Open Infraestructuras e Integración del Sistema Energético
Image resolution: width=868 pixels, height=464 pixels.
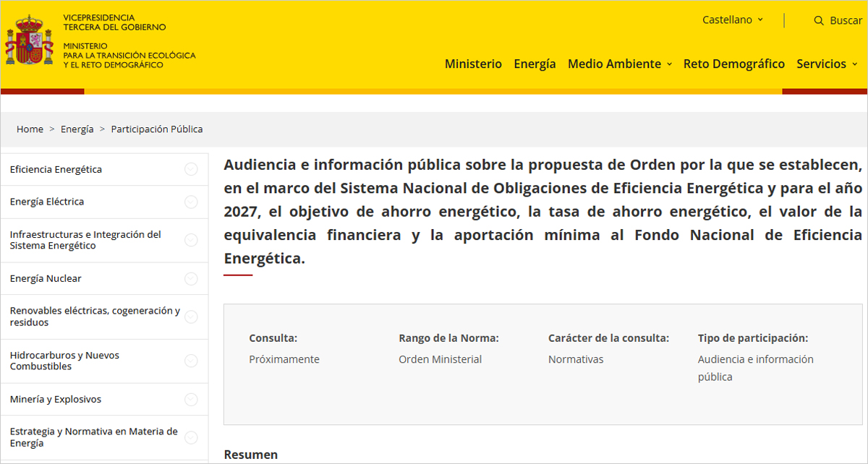pos(85,240)
